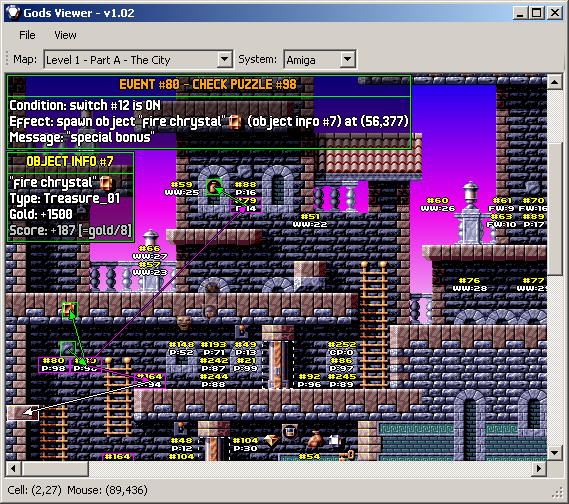569x504 pixels.
Task: Click event label #63 FW:10
Action: (502, 220)
